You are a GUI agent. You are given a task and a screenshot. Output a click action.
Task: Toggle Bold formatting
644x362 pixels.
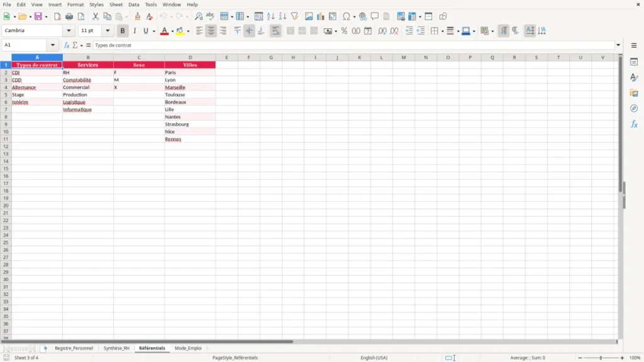(x=123, y=31)
